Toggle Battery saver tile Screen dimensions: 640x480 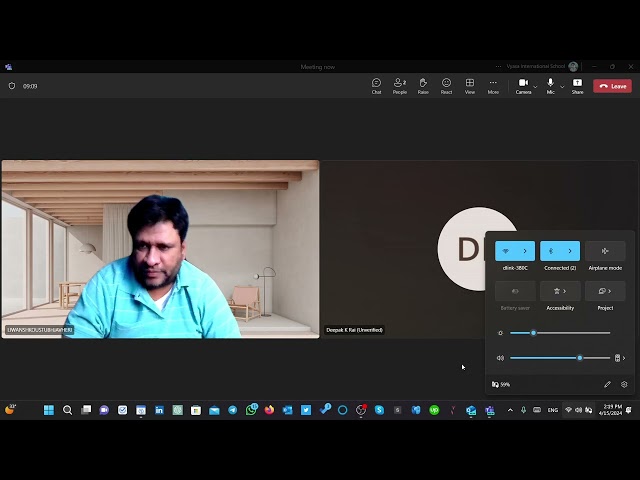click(515, 291)
